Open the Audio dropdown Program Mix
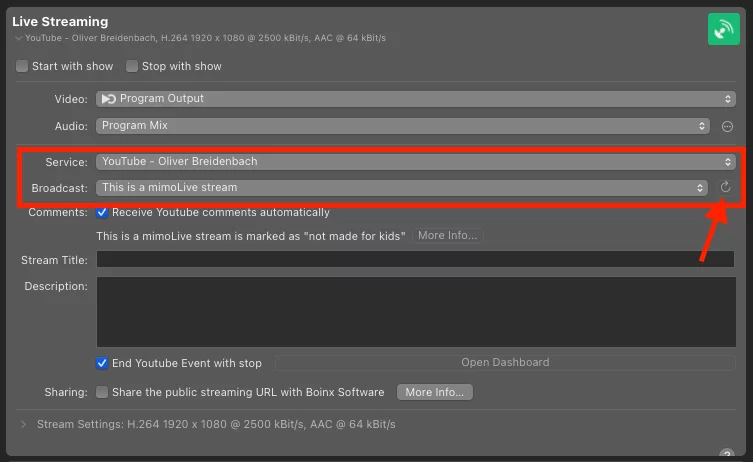 coord(402,126)
